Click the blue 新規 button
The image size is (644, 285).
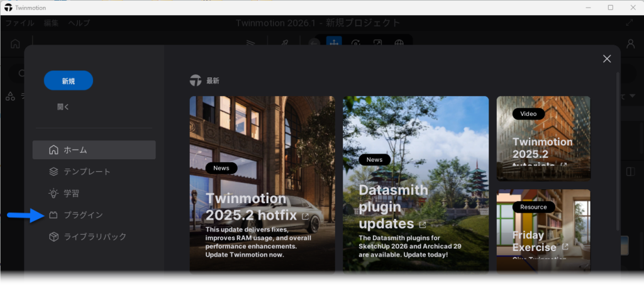(x=69, y=81)
